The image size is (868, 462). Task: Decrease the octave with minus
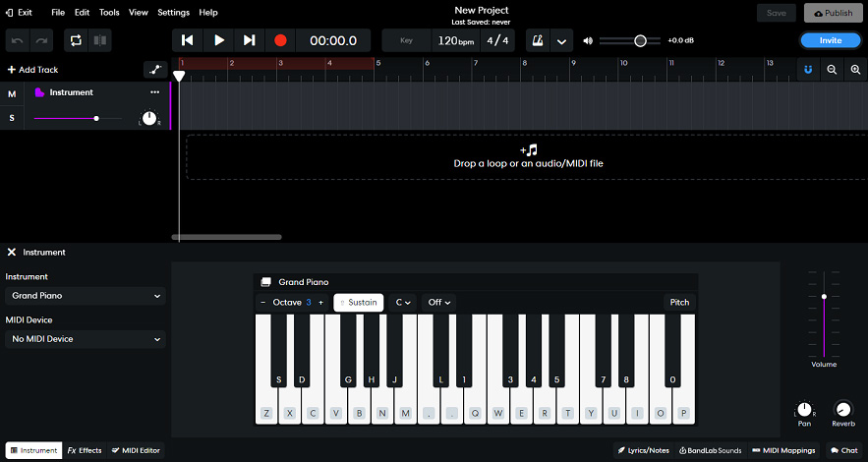(x=262, y=302)
